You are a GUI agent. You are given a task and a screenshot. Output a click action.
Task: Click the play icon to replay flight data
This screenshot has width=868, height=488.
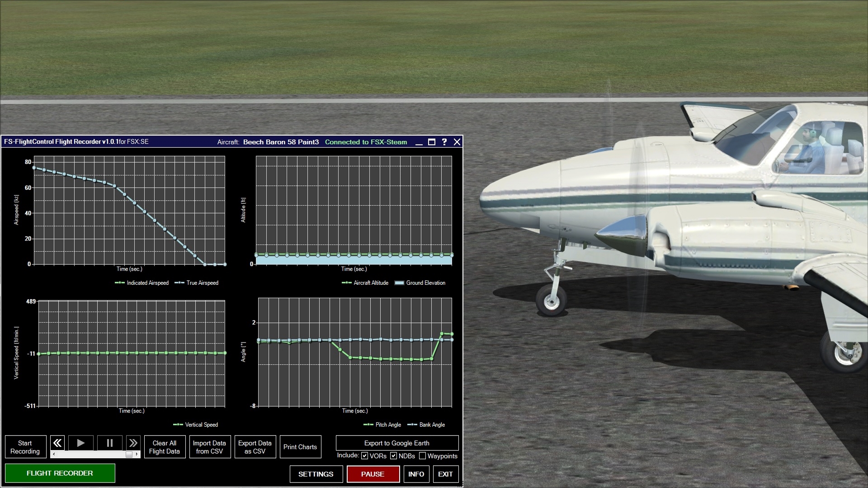click(81, 443)
